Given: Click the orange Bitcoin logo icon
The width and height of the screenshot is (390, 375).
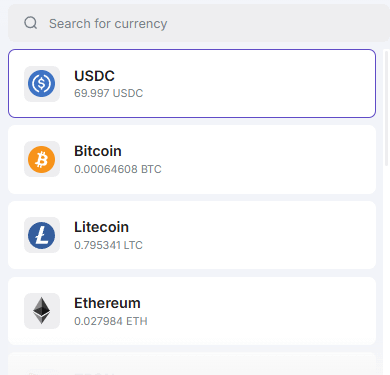Looking at the screenshot, I should (x=42, y=159).
